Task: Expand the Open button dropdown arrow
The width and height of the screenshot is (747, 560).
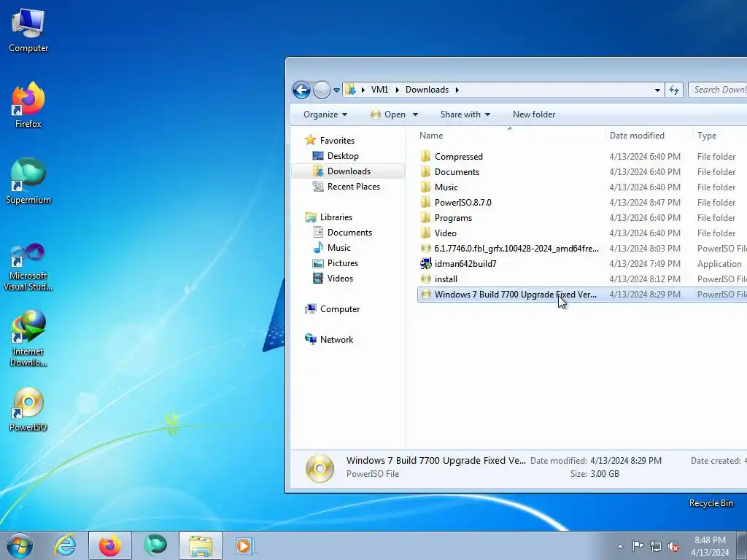Action: point(415,114)
